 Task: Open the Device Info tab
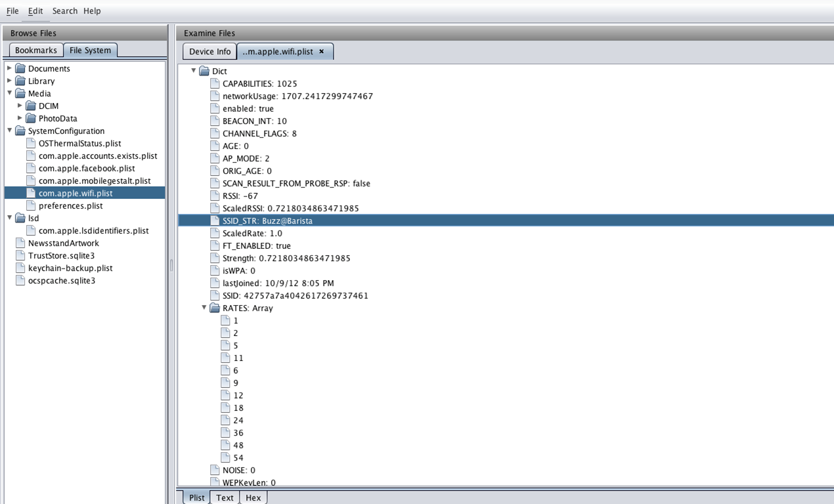pyautogui.click(x=209, y=51)
